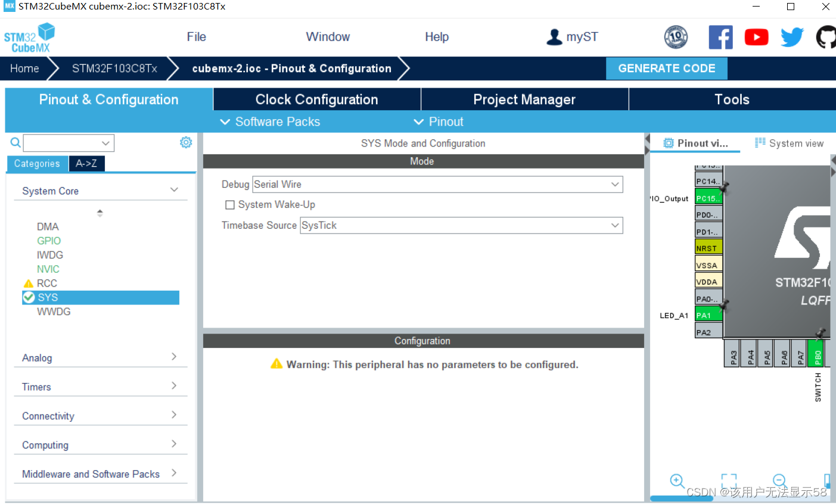This screenshot has width=836, height=504.
Task: Open the Twitter bird icon link
Action: [x=792, y=37]
